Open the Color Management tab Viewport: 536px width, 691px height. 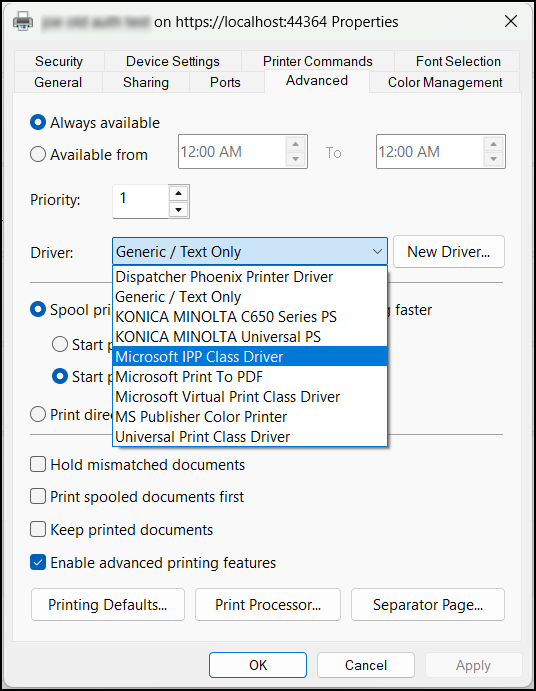pyautogui.click(x=445, y=82)
